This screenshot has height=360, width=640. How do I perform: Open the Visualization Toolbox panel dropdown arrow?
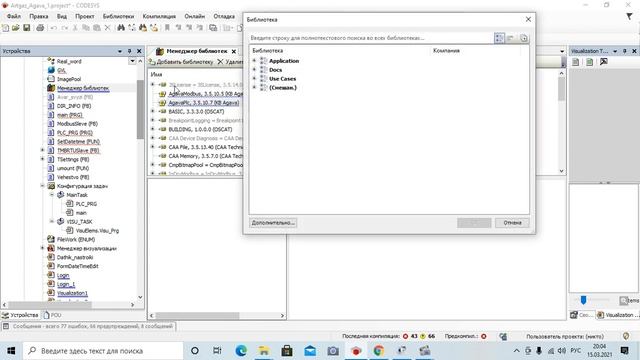[615, 51]
